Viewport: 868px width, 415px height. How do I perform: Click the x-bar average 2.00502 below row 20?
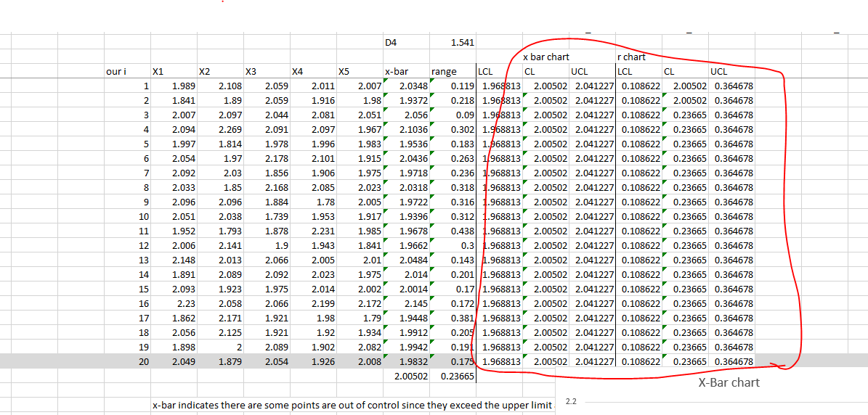406,376
